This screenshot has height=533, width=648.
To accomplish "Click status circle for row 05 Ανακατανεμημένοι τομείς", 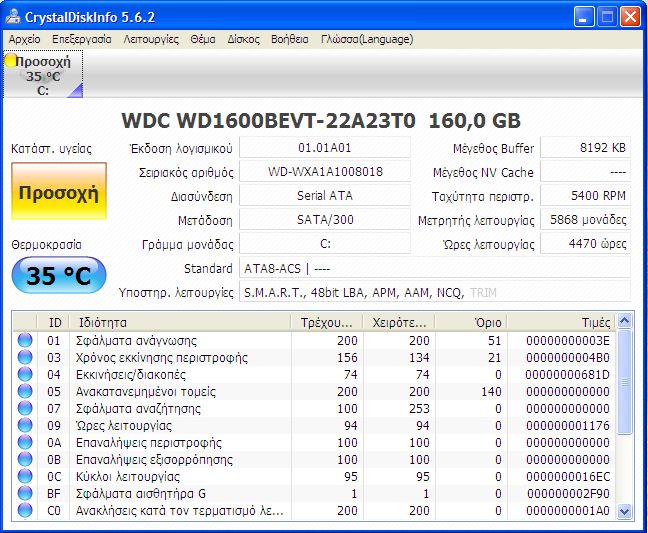I will [x=25, y=391].
